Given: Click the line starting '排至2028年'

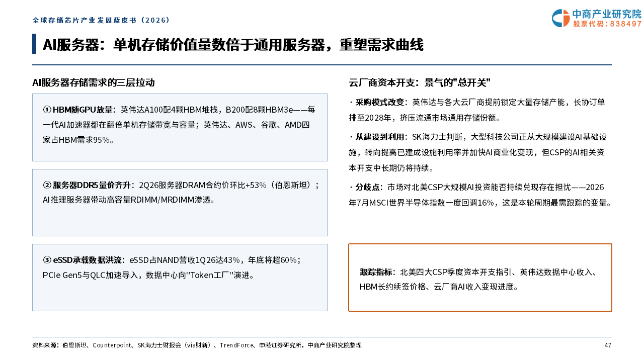Looking at the screenshot, I should [x=424, y=118].
